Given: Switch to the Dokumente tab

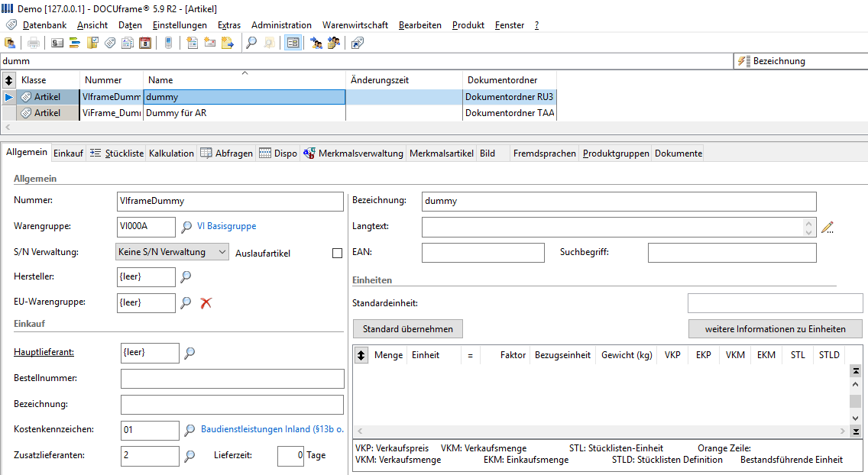Looking at the screenshot, I should [x=679, y=153].
